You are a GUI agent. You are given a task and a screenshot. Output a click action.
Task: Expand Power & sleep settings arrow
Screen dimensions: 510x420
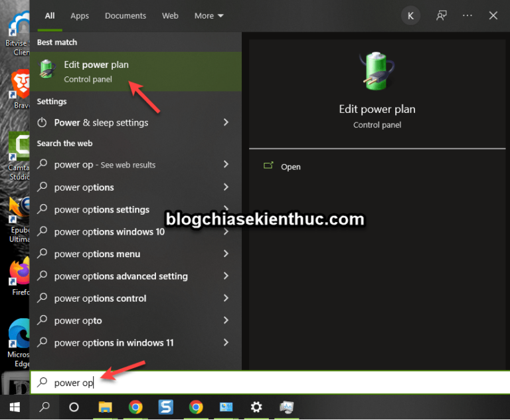[226, 122]
